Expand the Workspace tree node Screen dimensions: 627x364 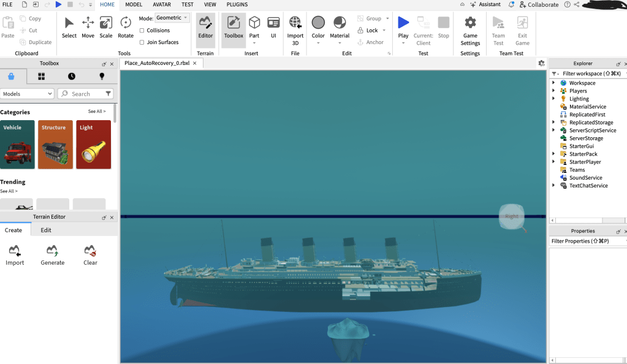pyautogui.click(x=553, y=83)
